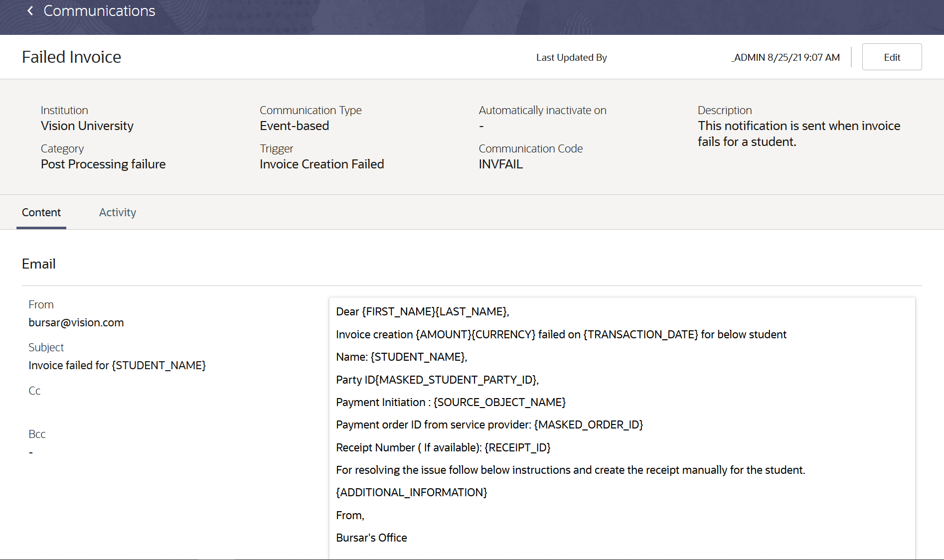Click the Post Processing failure category value
Image resolution: width=944 pixels, height=560 pixels.
(x=103, y=164)
